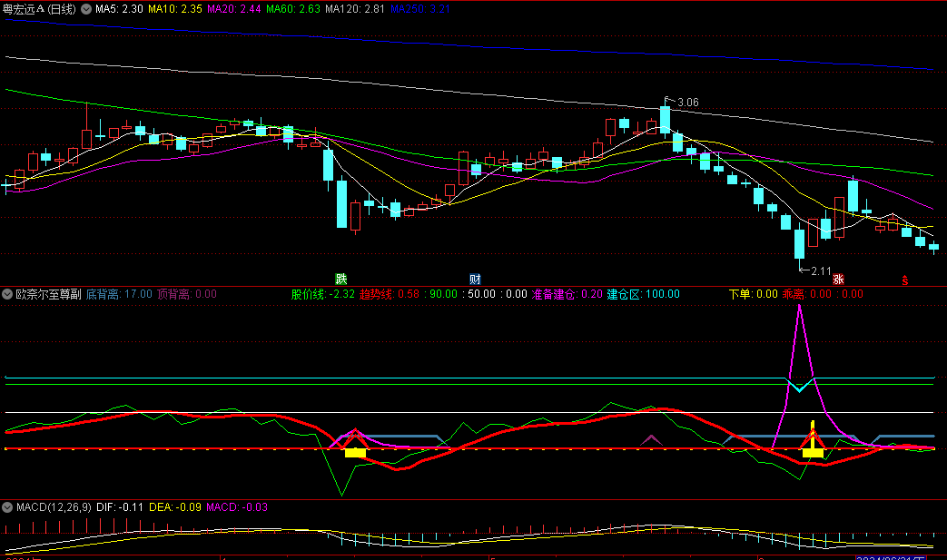Image resolution: width=947 pixels, height=560 pixels.
Task: Click the green 跌 event marker
Action: tap(341, 279)
